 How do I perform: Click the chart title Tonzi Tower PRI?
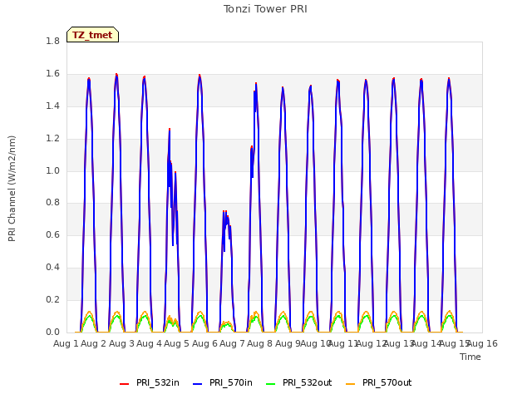[x=265, y=9]
